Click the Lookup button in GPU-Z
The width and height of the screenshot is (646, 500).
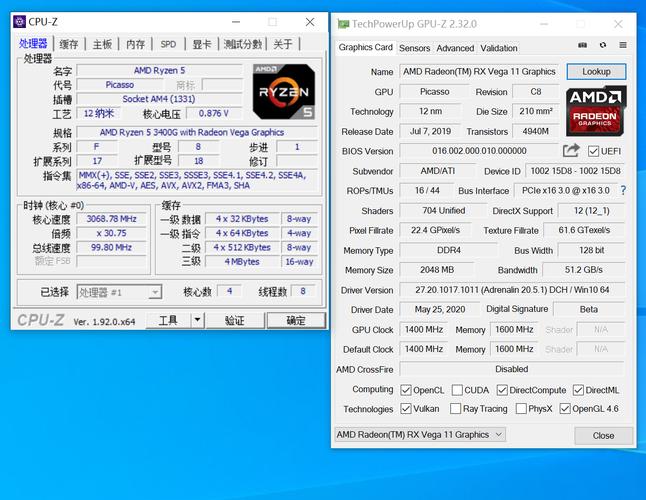click(x=596, y=72)
